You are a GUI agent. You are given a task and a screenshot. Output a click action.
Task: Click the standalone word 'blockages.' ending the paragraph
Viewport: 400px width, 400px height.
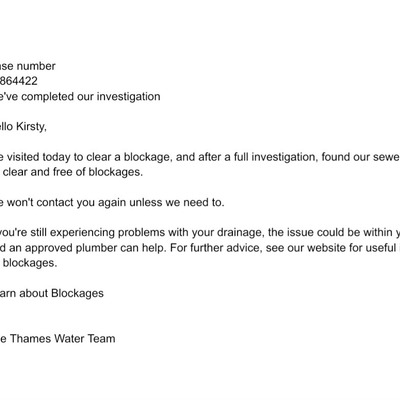pos(30,263)
